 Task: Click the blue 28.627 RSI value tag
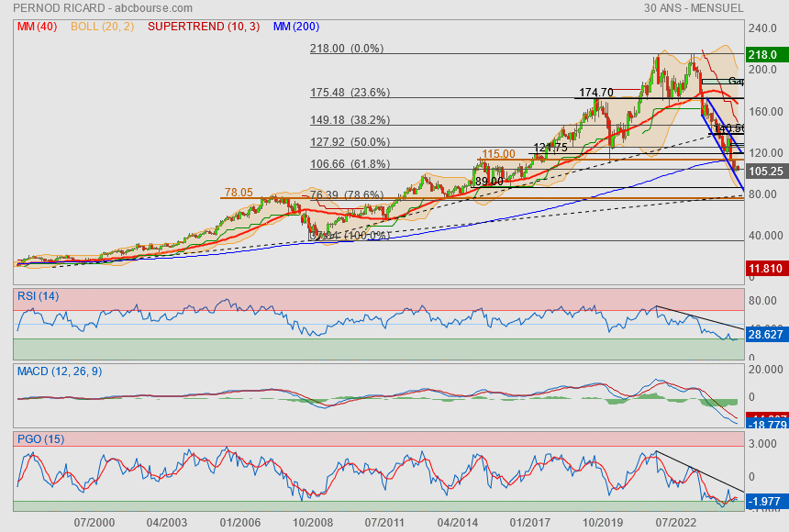[x=766, y=334]
